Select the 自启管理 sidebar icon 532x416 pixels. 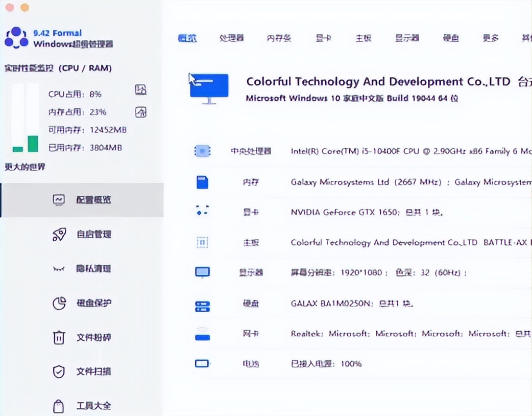[x=59, y=234]
